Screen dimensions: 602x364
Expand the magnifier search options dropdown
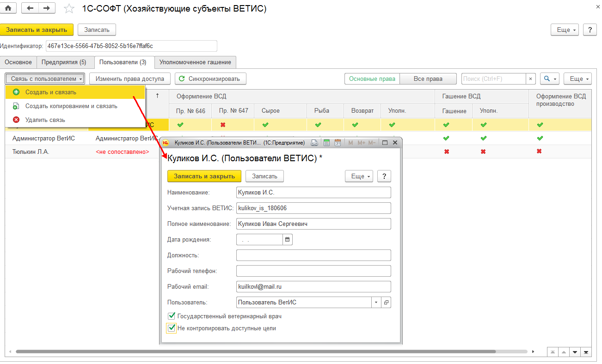tap(550, 79)
